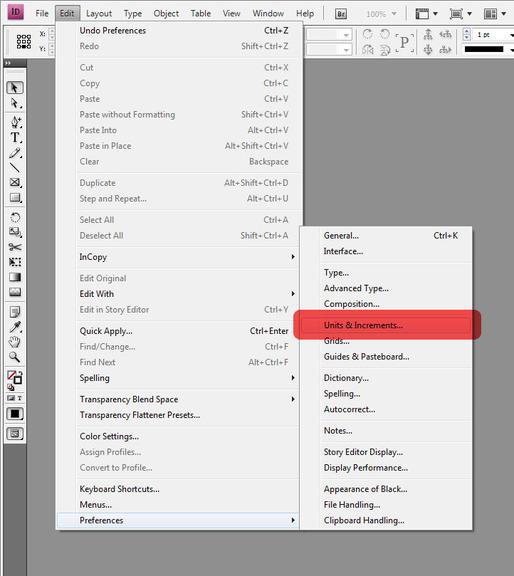The width and height of the screenshot is (514, 576).
Task: Open the Layout menu
Action: click(x=99, y=14)
